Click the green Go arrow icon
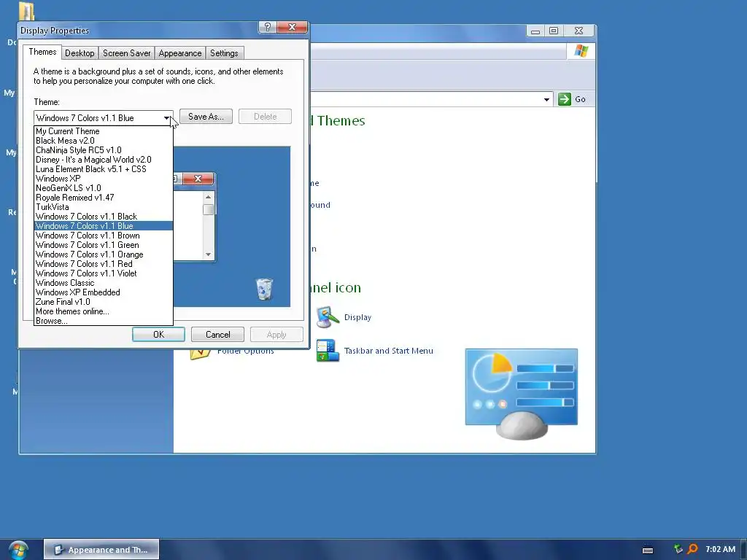Screen dimensions: 747x560 [565, 99]
